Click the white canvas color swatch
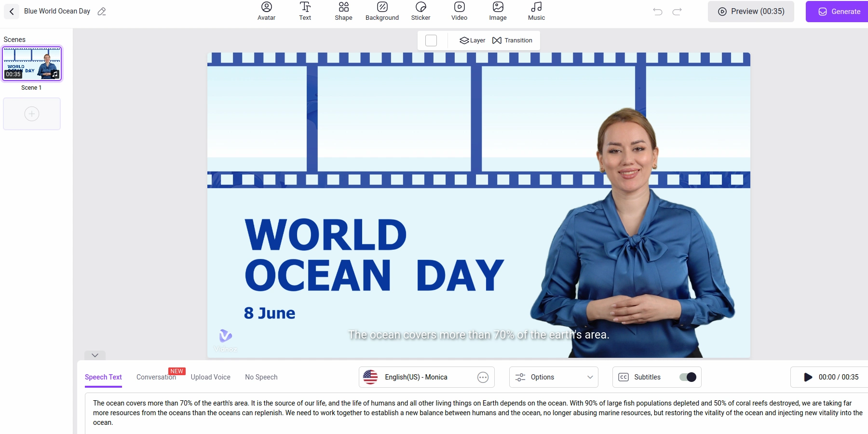This screenshot has height=434, width=868. 431,41
